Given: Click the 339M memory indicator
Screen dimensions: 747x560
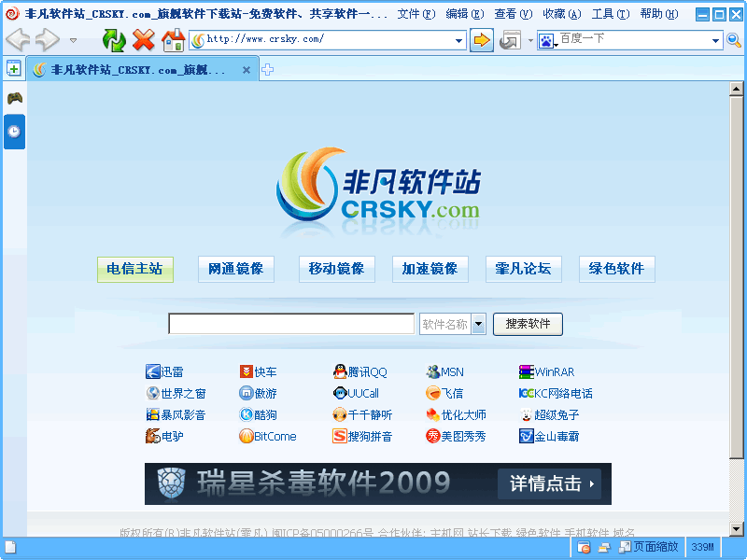Looking at the screenshot, I should 703,547.
